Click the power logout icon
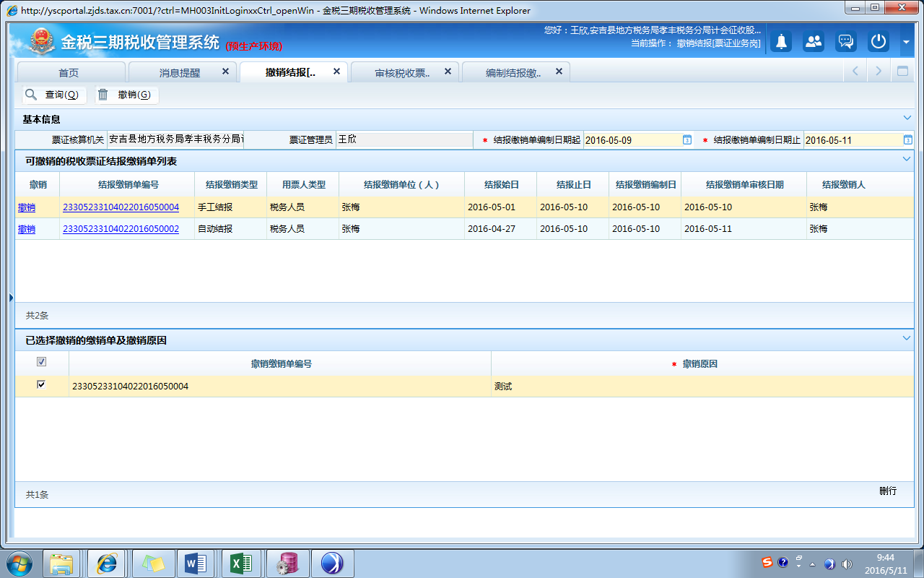This screenshot has height=578, width=924. (x=879, y=42)
